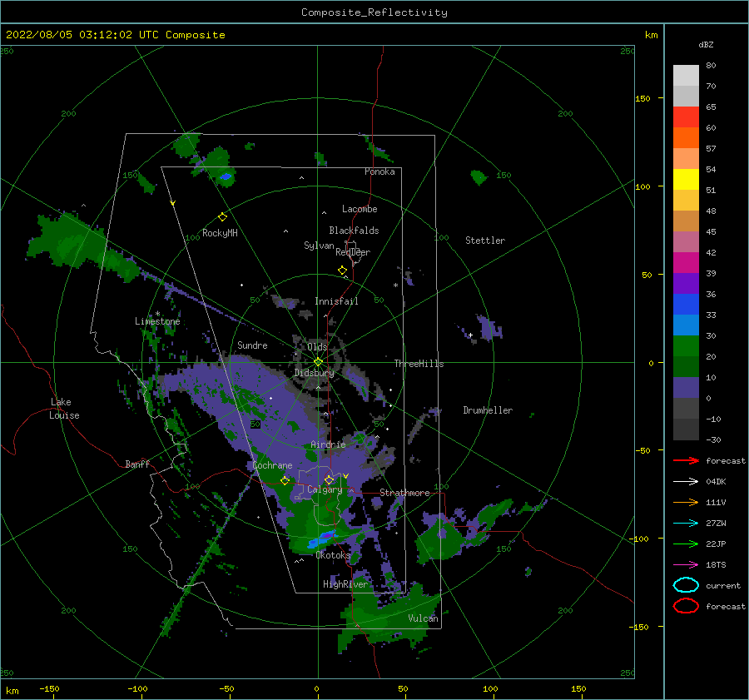Select the blue 36-33 dBZ swatch
Image resolution: width=749 pixels, height=700 pixels.
click(686, 305)
